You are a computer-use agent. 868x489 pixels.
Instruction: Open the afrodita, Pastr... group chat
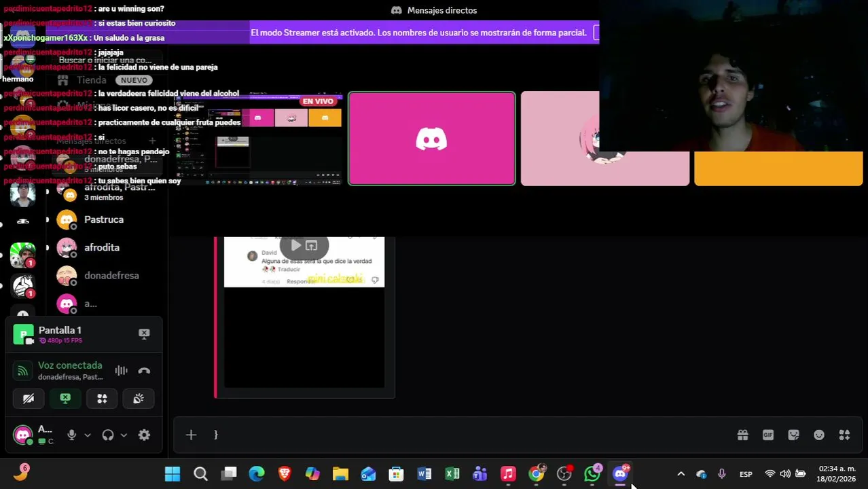(x=107, y=192)
